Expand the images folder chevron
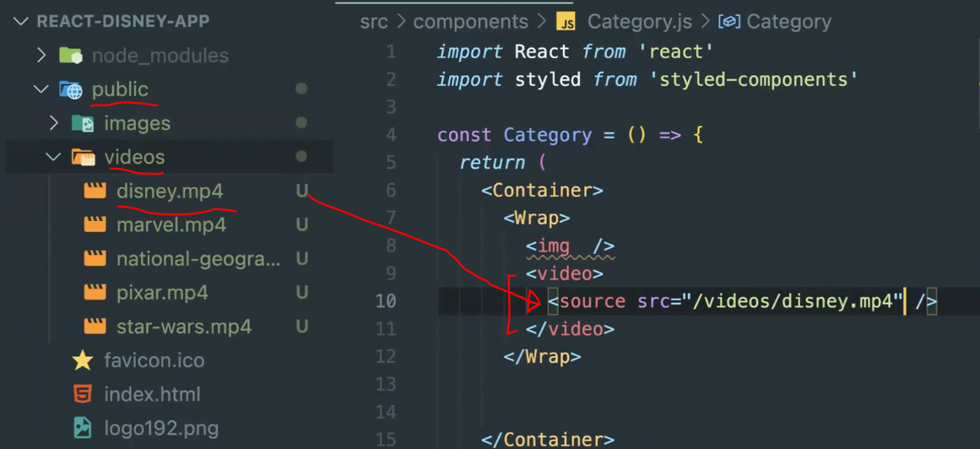Viewport: 980px width, 449px height. tap(54, 123)
